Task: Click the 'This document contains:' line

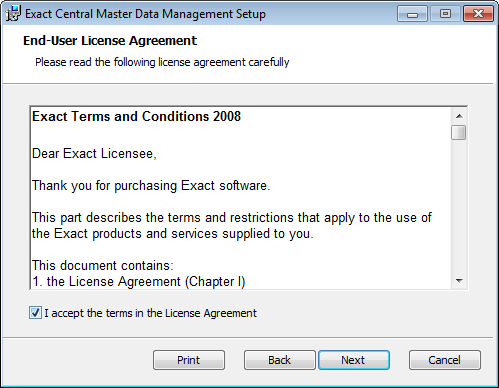Action: [x=103, y=266]
